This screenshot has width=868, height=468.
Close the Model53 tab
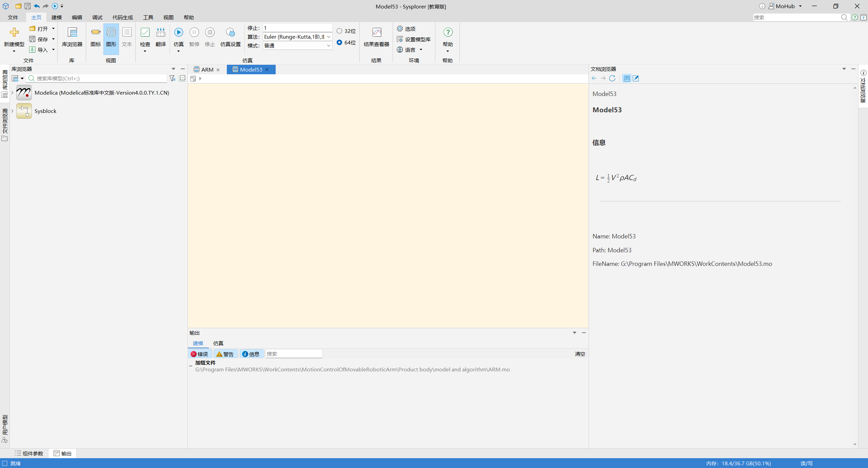click(267, 70)
